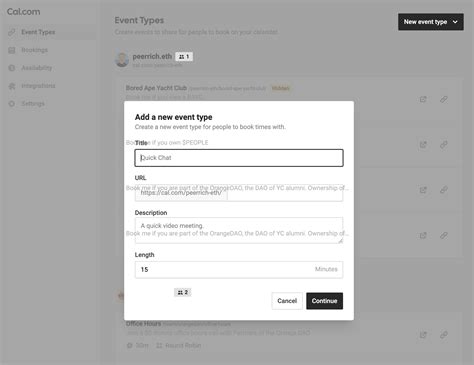
Task: Focus the Title input field
Action: (239, 158)
